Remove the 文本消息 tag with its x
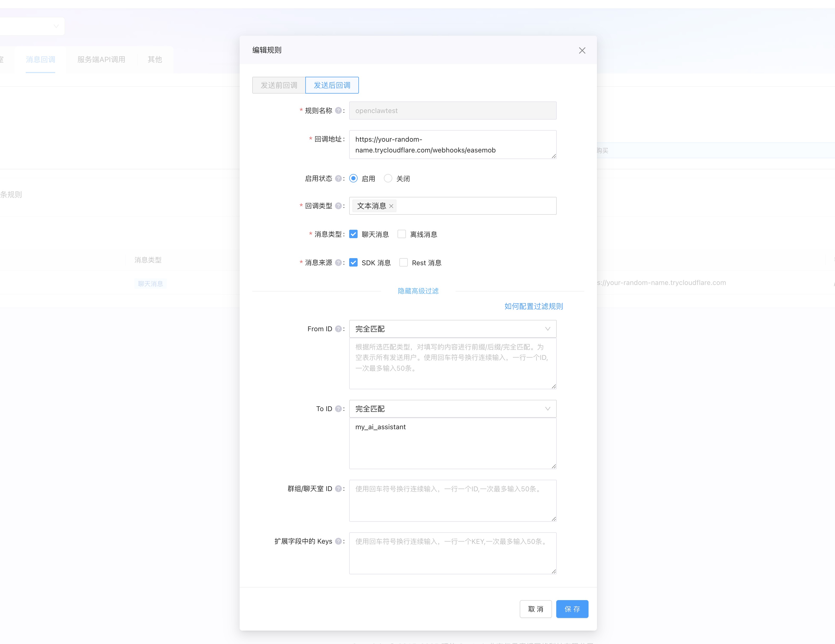 pyautogui.click(x=391, y=206)
